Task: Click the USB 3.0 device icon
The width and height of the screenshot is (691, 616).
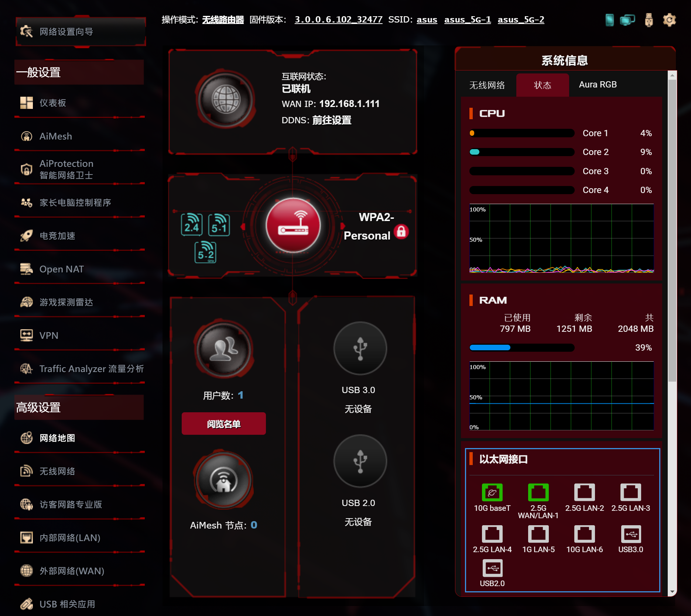Action: coord(360,348)
